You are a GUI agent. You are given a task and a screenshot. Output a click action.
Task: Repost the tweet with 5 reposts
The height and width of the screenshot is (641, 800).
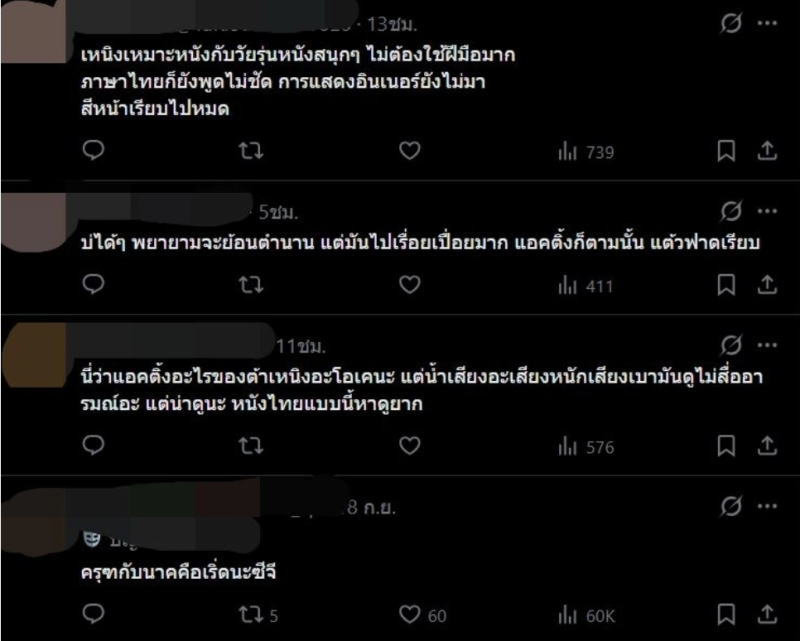click(258, 615)
